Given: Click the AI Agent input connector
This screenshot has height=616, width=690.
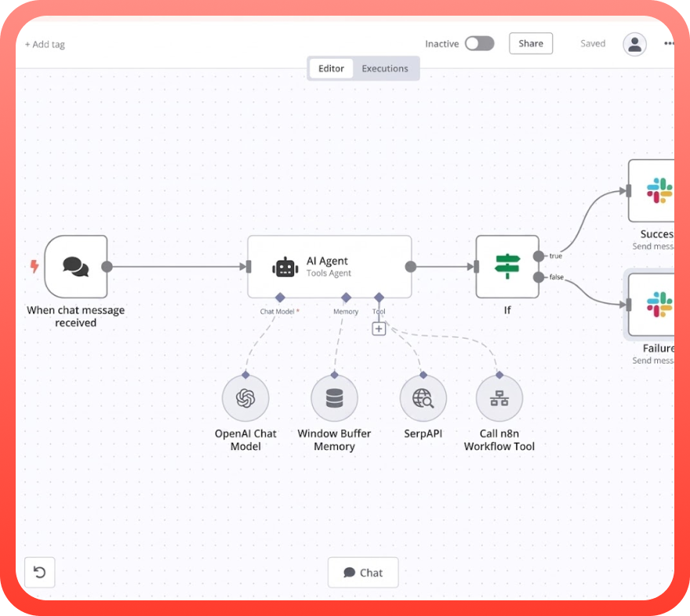Looking at the screenshot, I should coord(249,266).
